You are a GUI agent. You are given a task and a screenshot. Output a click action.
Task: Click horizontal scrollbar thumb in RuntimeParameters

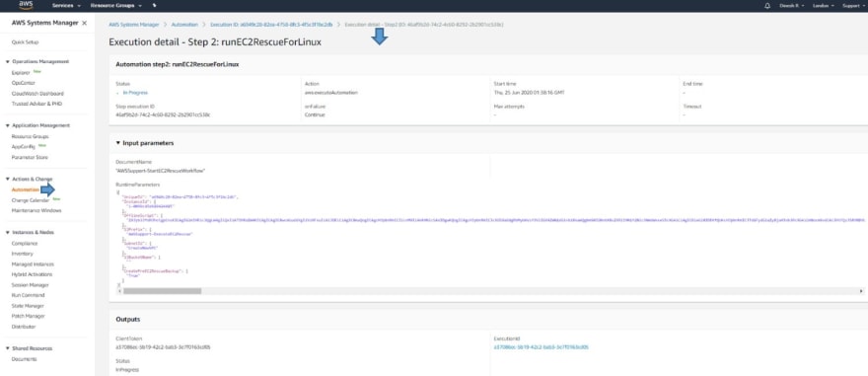162,291
